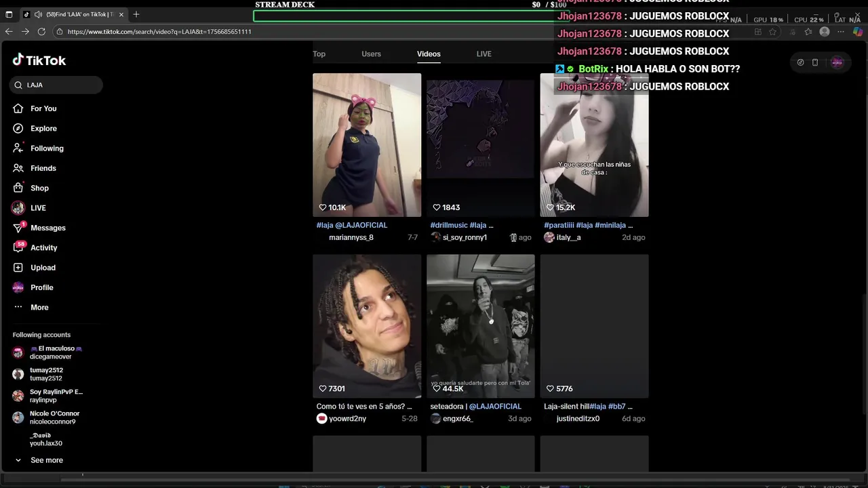868x488 pixels.
Task: Go forward with browser forward arrow
Action: pyautogui.click(x=25, y=31)
